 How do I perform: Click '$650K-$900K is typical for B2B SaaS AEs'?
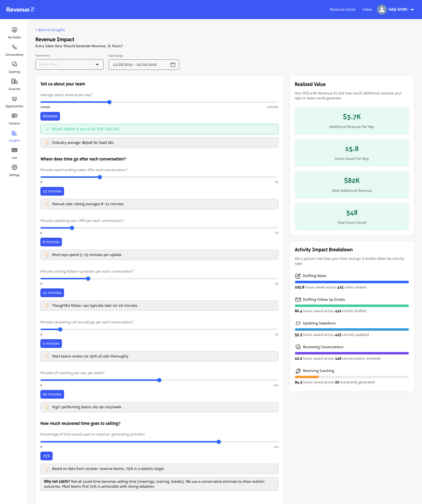pyautogui.click(x=159, y=129)
